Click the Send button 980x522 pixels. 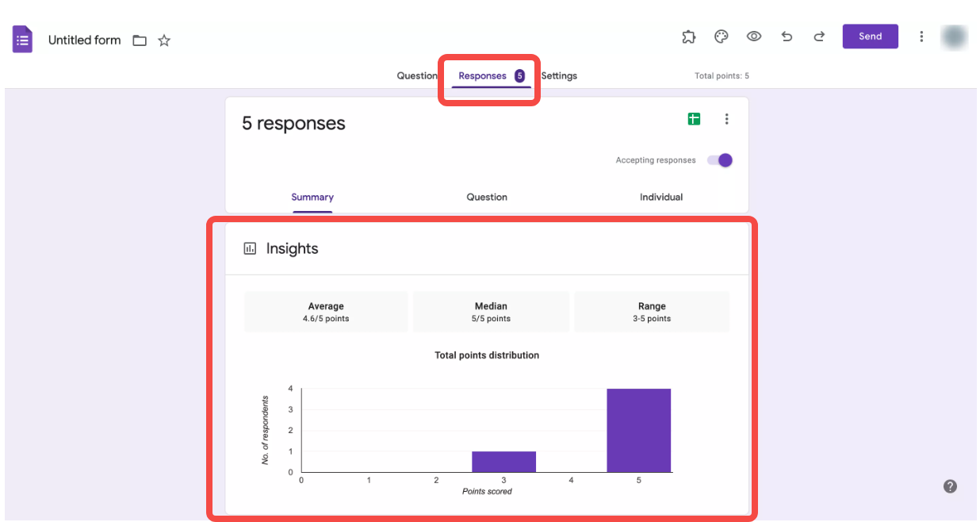coord(870,36)
